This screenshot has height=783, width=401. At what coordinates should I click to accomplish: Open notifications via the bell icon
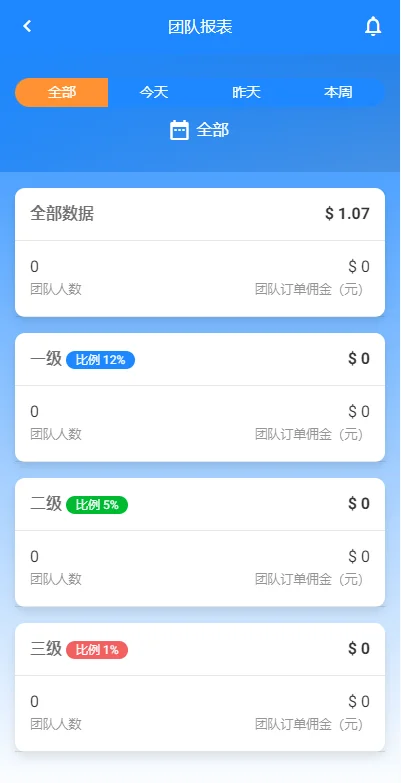(x=373, y=26)
